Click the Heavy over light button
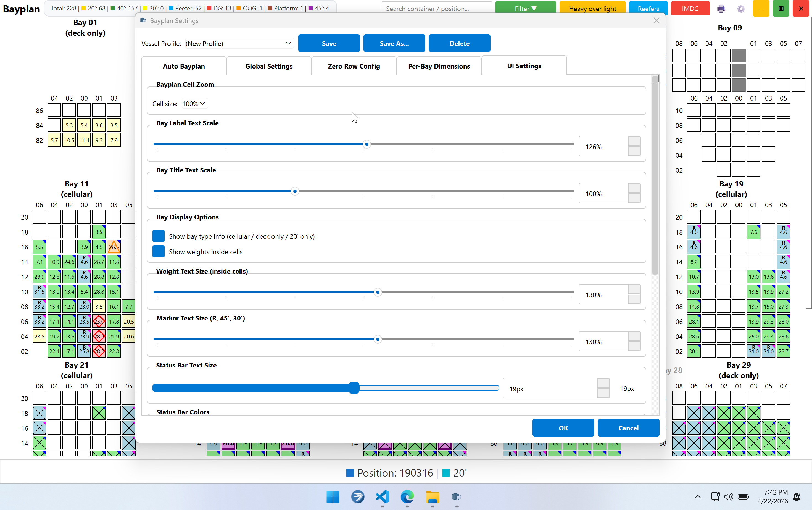This screenshot has width=812, height=510. [592, 9]
